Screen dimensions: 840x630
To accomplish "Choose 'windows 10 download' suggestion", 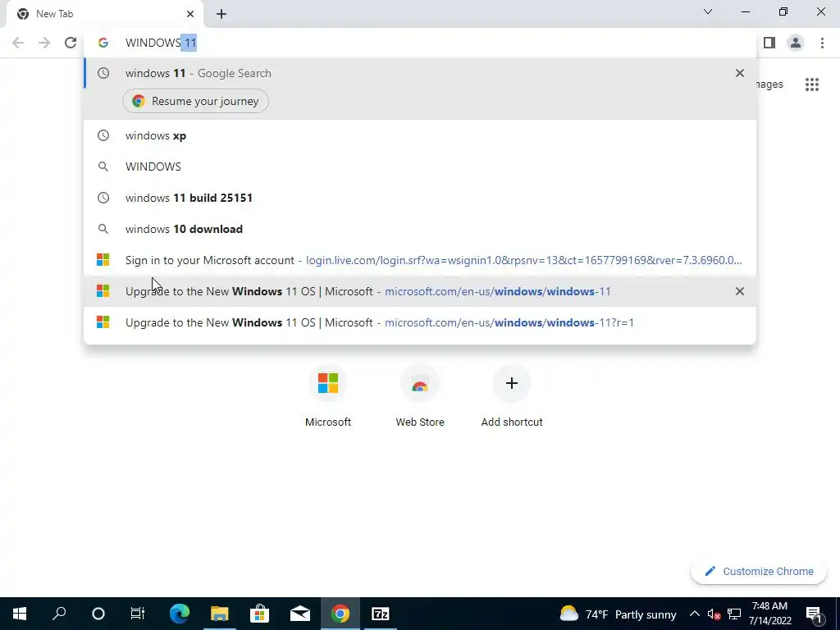I will [420, 229].
